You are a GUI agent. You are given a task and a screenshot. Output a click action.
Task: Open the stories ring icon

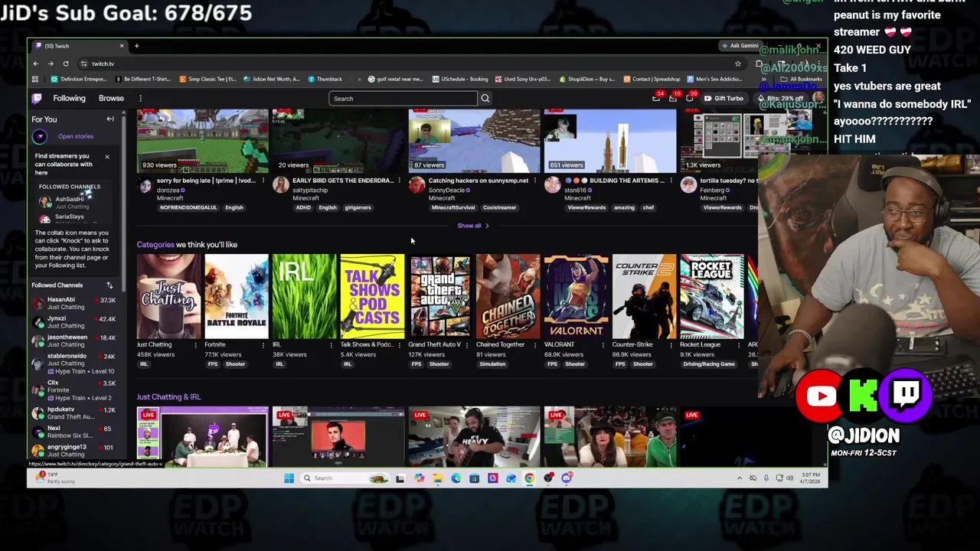[x=40, y=136]
